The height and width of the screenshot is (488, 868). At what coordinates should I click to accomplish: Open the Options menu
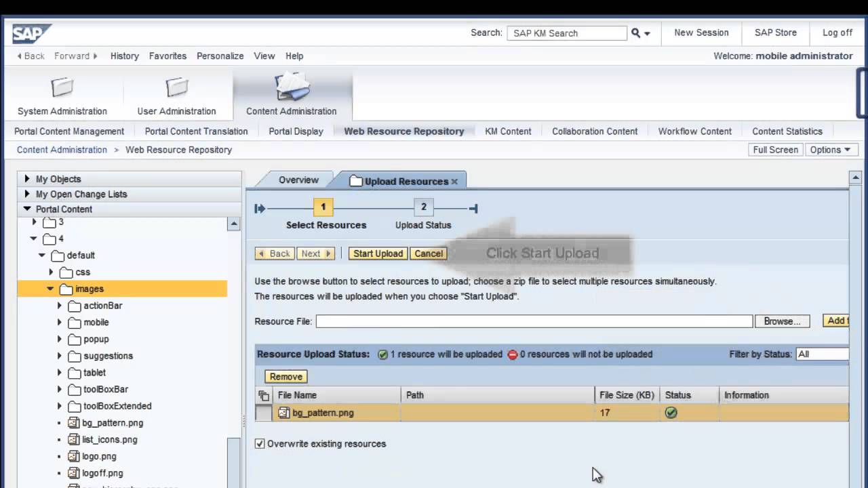coord(831,149)
